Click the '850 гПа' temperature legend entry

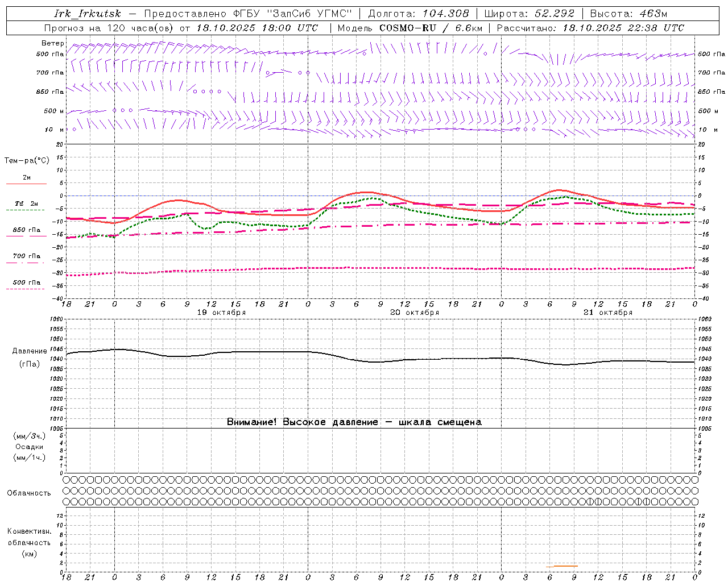[27, 230]
